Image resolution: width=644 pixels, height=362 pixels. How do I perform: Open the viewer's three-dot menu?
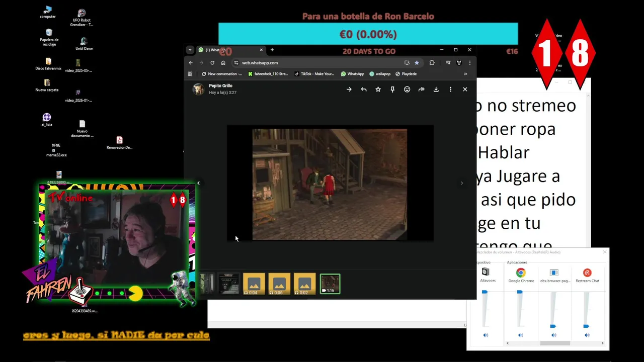coord(450,89)
